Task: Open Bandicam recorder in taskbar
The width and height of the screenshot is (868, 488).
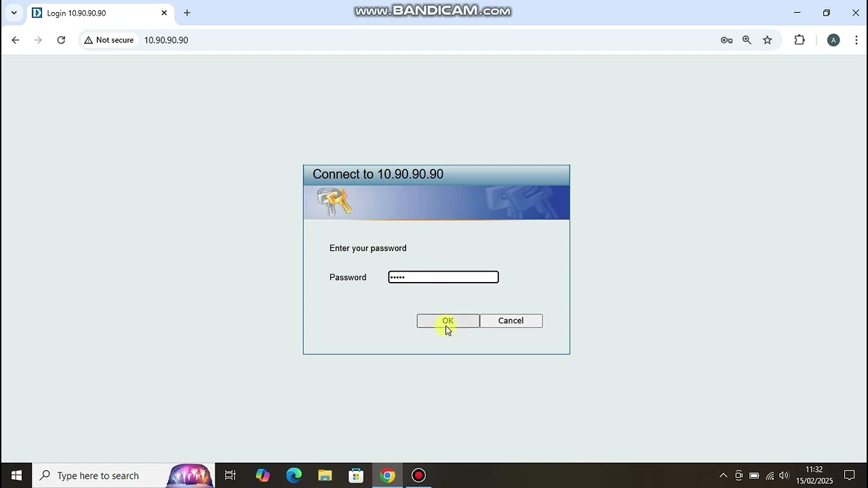Action: coord(418,475)
